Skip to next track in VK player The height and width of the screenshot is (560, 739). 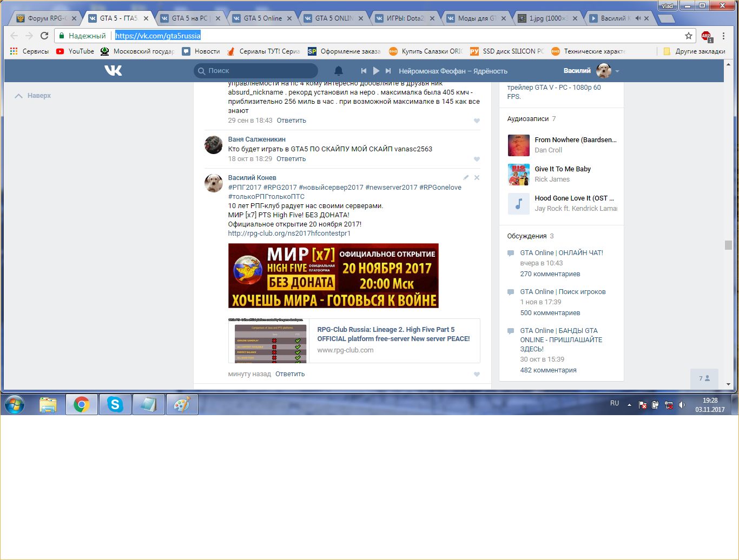pos(388,71)
